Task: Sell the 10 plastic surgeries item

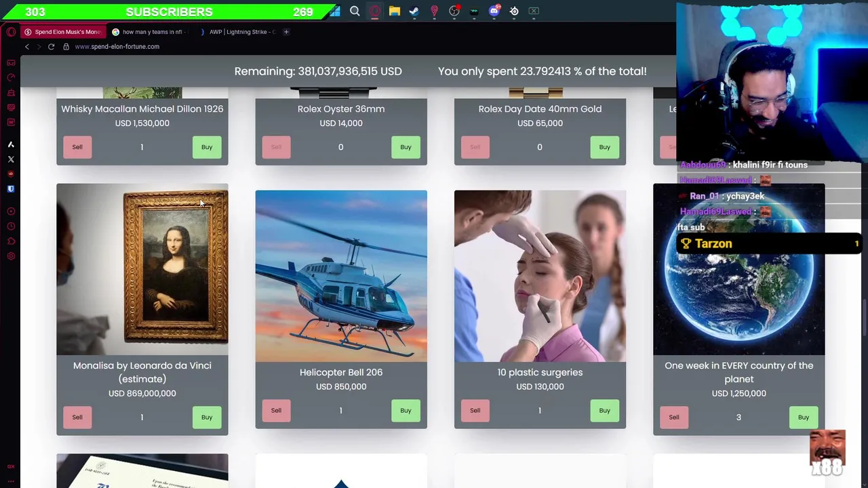Action: 475,411
